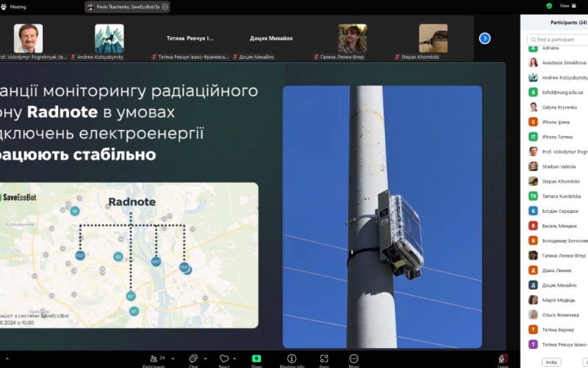Click Марія Медвідь avatar in list
This screenshot has height=368, width=588.
pos(534,300)
